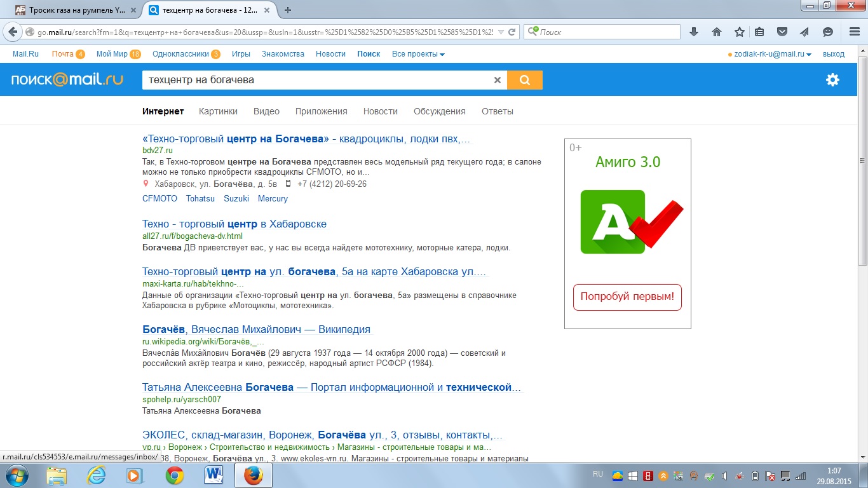Click the RU language indicator
Screen dimensions: 868x488
tap(598, 474)
